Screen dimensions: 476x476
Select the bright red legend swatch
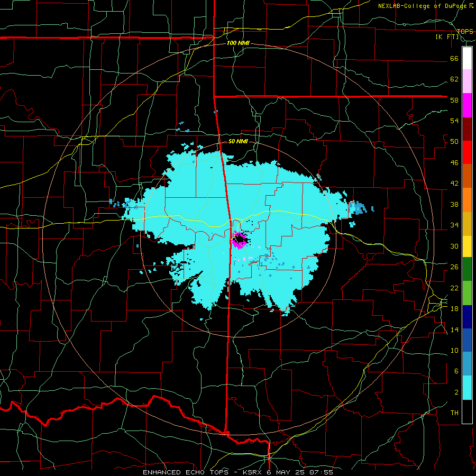[467, 152]
